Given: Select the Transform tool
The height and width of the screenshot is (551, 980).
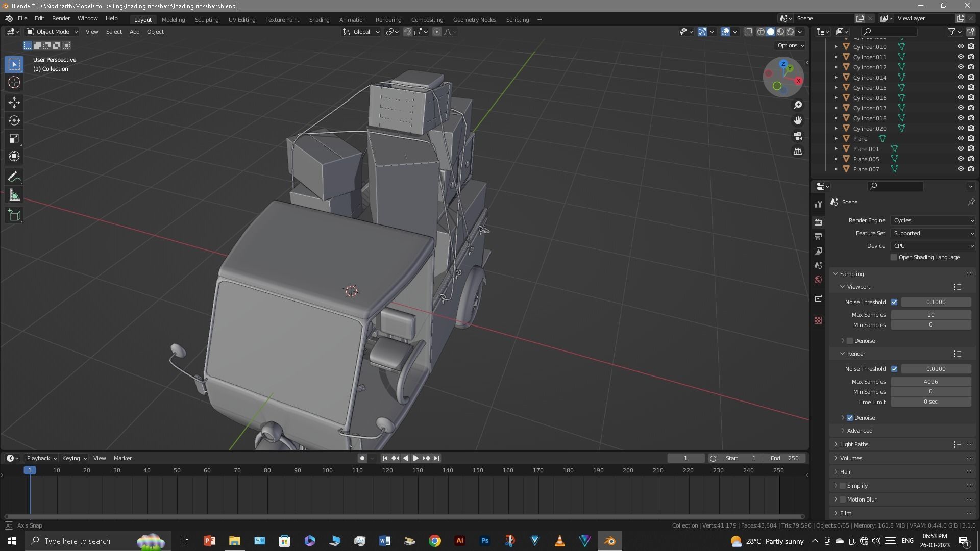Looking at the screenshot, I should point(14,156).
